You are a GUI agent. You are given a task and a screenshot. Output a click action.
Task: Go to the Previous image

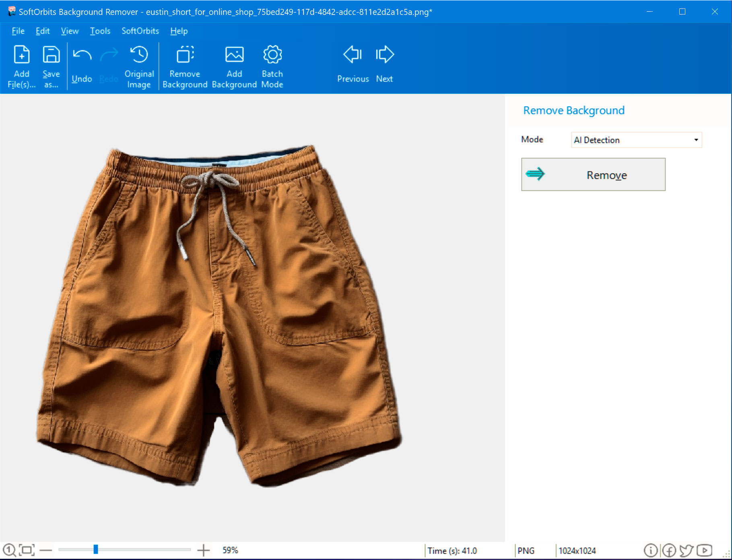[353, 64]
